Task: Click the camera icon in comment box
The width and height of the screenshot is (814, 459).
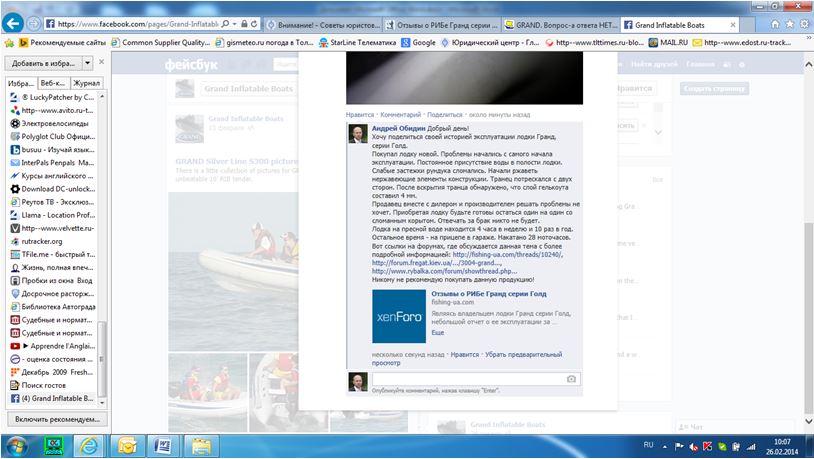Action: [x=571, y=379]
